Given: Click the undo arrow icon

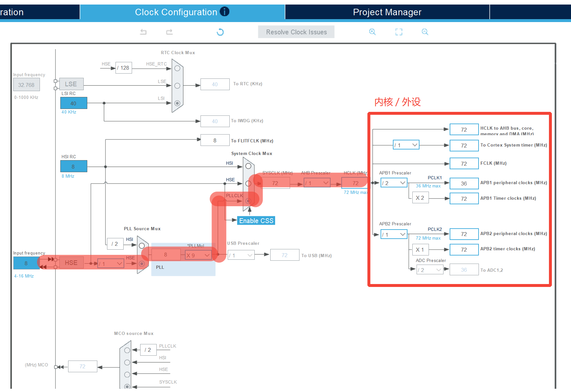Looking at the screenshot, I should pos(143,32).
